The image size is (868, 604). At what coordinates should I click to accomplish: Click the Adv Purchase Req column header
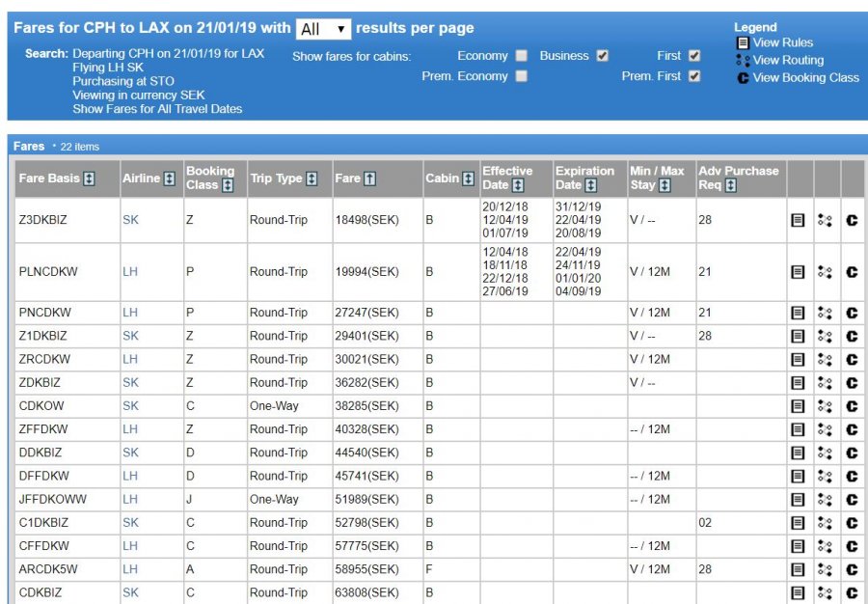pos(738,178)
